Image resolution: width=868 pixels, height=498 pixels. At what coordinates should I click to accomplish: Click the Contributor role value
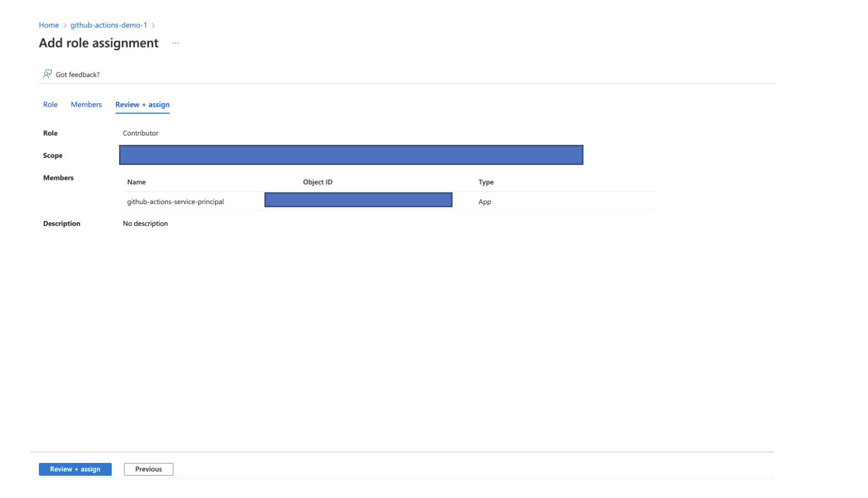140,133
